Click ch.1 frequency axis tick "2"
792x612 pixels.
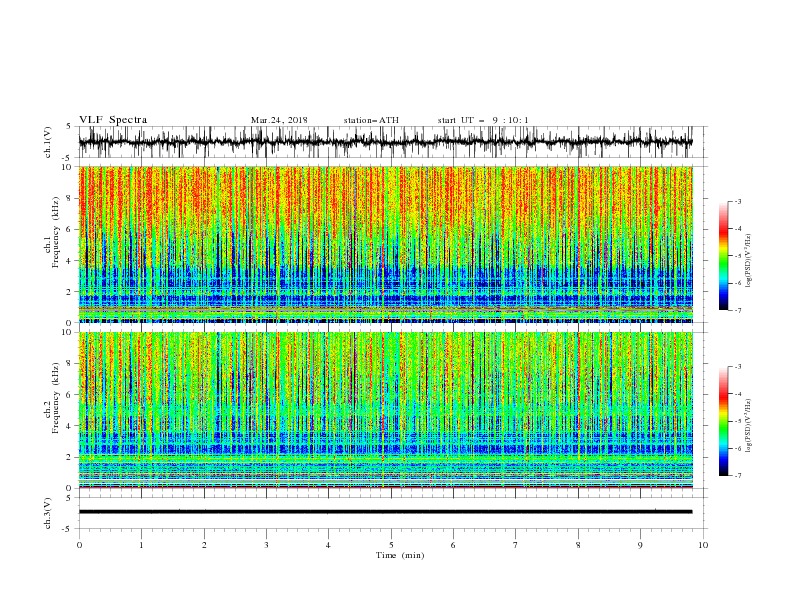[70, 291]
